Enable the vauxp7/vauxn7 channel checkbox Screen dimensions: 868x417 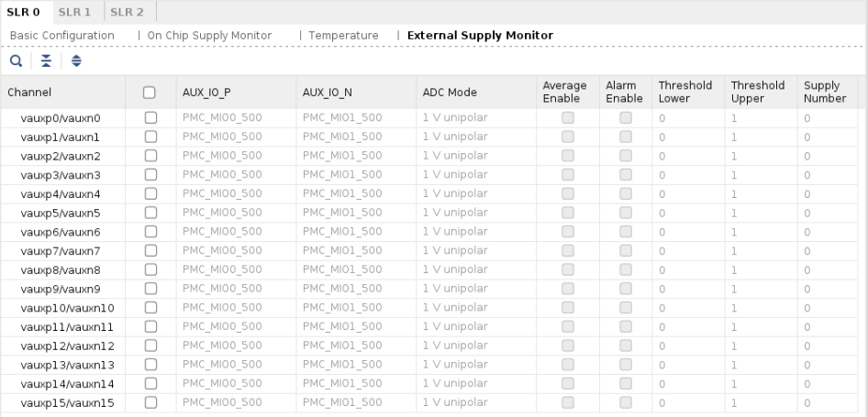[x=150, y=251]
